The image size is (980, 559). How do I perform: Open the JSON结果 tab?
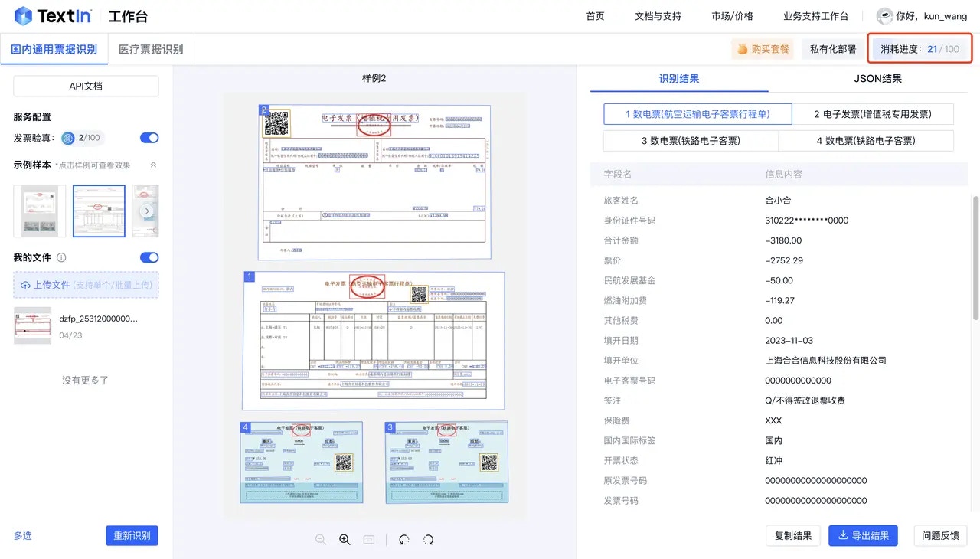878,78
